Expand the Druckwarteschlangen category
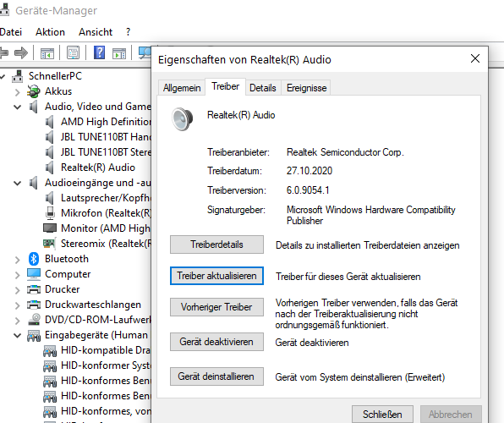The height and width of the screenshot is (423, 504). (18, 305)
